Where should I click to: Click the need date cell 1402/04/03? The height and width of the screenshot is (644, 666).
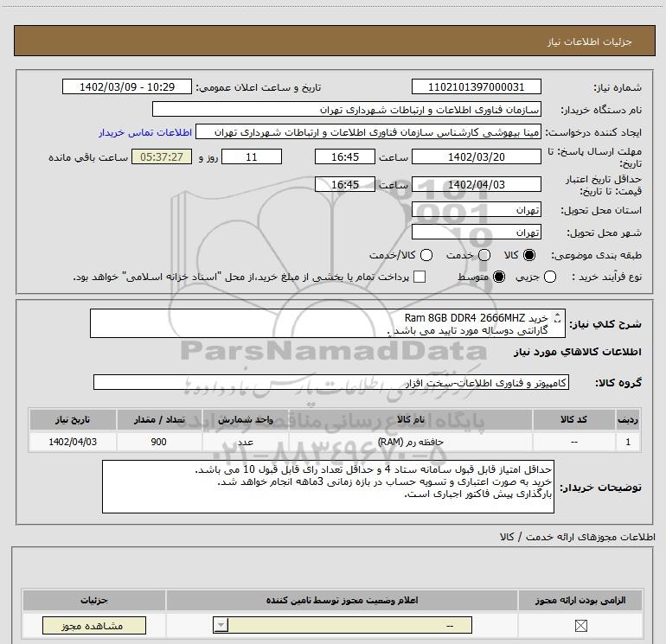pos(73,442)
